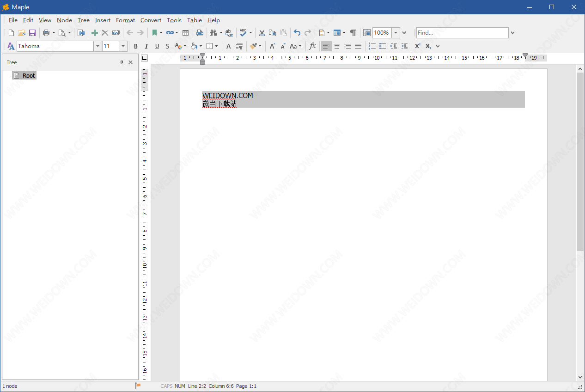Image resolution: width=585 pixels, height=392 pixels.
Task: Start a numbered list
Action: pos(372,46)
